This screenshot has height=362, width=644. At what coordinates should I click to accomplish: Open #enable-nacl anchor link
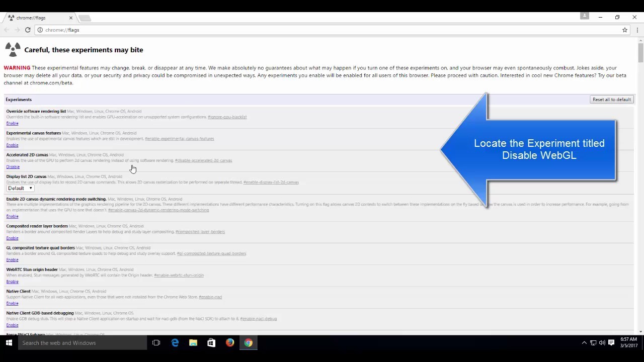coord(210,297)
